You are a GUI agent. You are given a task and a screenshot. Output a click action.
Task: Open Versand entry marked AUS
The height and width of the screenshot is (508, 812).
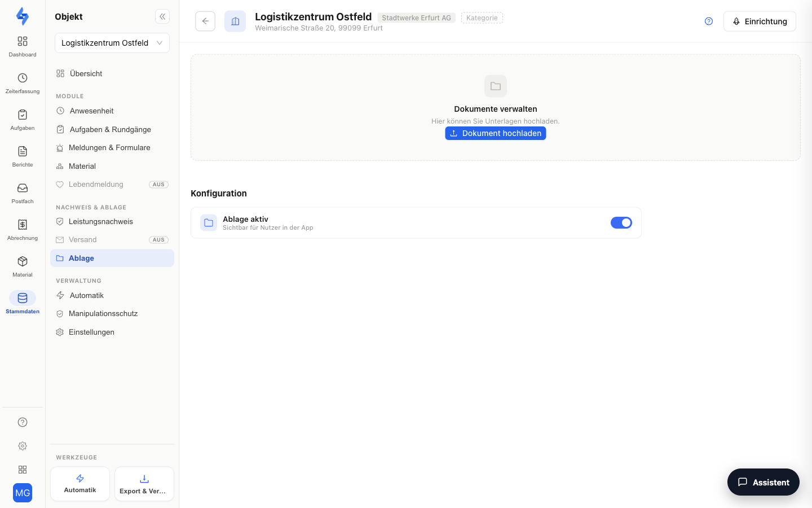[112, 239]
